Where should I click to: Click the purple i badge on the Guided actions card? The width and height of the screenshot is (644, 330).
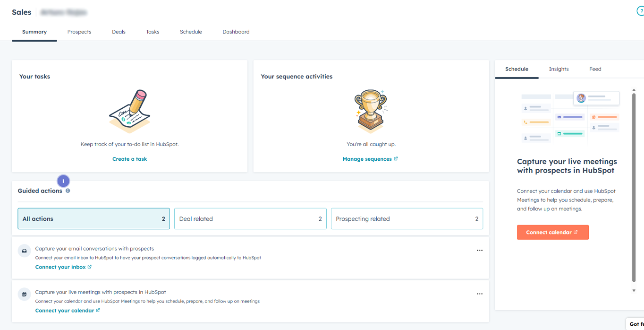pyautogui.click(x=63, y=181)
